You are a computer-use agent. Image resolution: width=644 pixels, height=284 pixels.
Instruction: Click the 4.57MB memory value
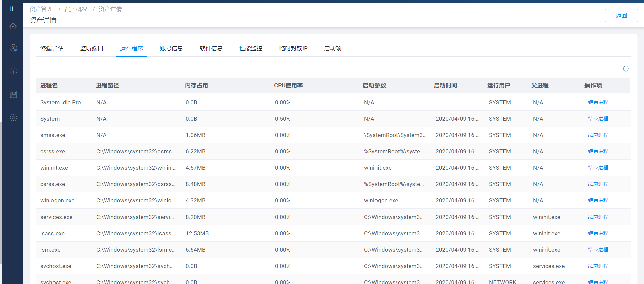click(x=196, y=168)
